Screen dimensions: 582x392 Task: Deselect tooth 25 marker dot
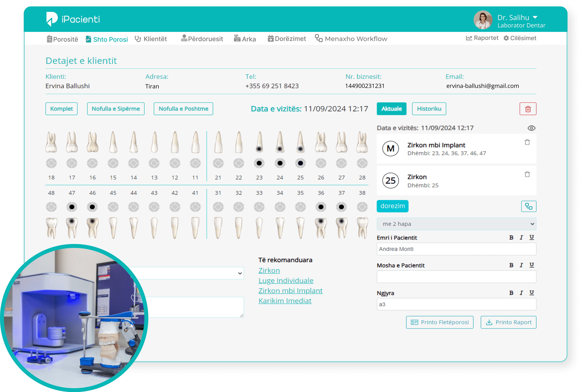coord(300,163)
